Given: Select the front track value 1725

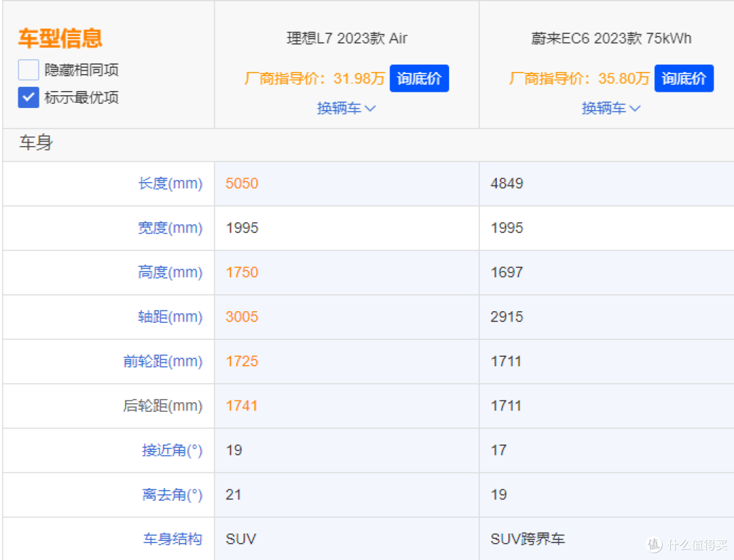Looking at the screenshot, I should [242, 362].
